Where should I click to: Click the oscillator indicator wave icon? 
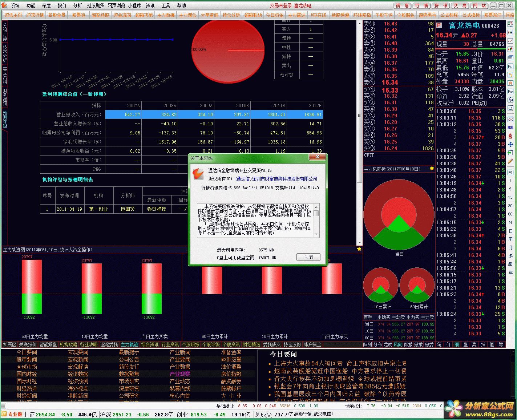510,119
